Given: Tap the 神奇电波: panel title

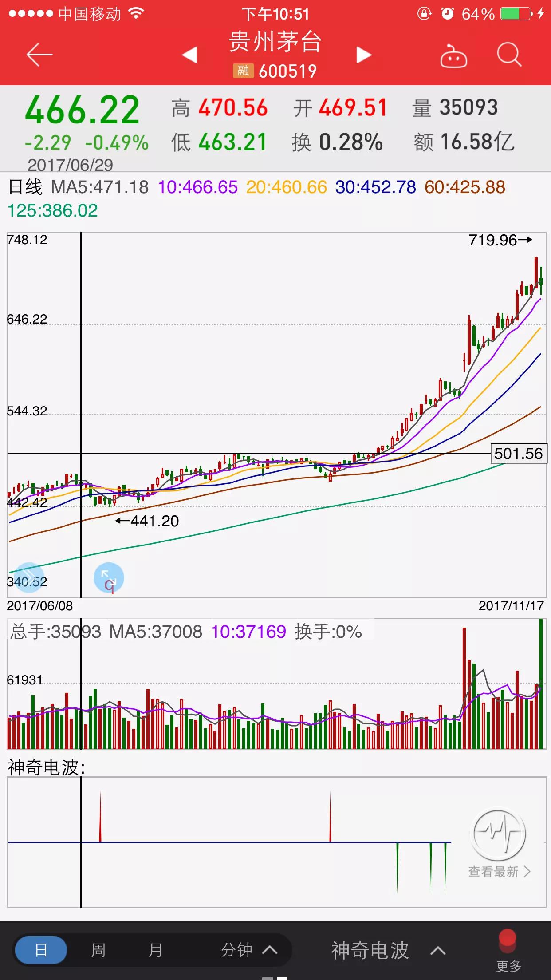Looking at the screenshot, I should [47, 767].
